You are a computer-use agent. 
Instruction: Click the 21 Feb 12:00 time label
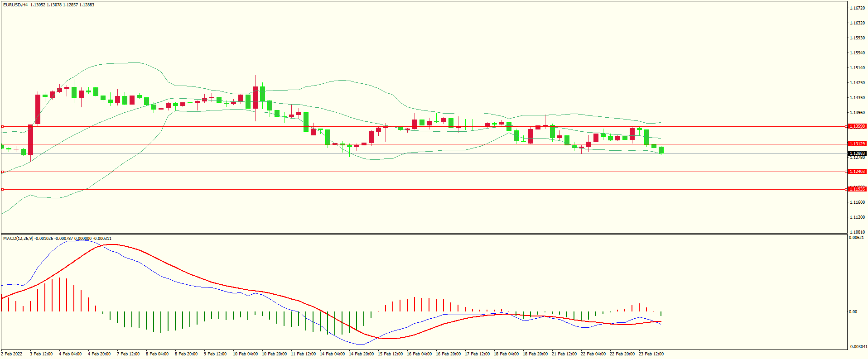tap(564, 354)
